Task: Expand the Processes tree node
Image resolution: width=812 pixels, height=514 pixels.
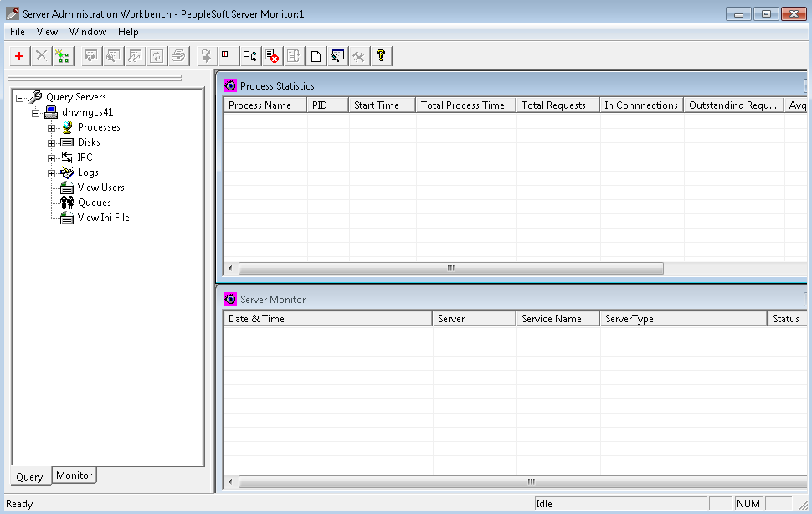Action: click(x=51, y=128)
